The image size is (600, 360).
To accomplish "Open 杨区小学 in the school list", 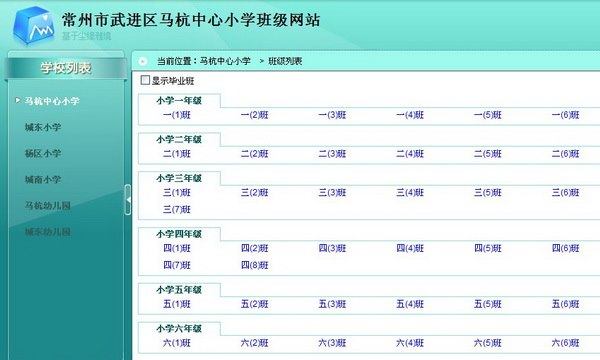I will (x=43, y=153).
